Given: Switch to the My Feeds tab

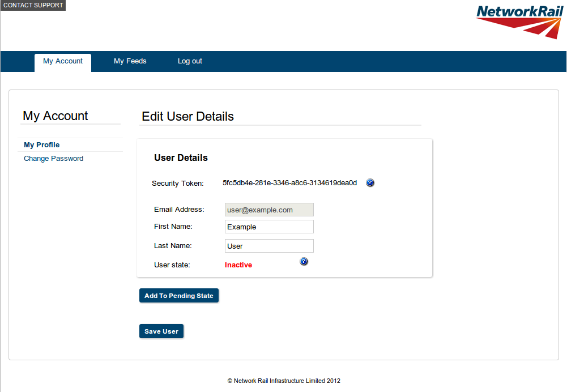Looking at the screenshot, I should [x=130, y=61].
